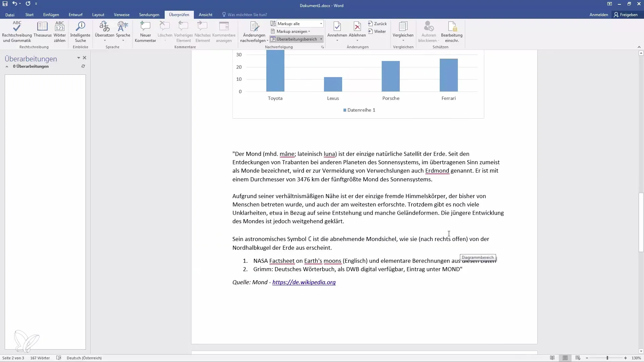This screenshot has height=362, width=644.
Task: Expand Markup anzeigen menu
Action: (293, 32)
